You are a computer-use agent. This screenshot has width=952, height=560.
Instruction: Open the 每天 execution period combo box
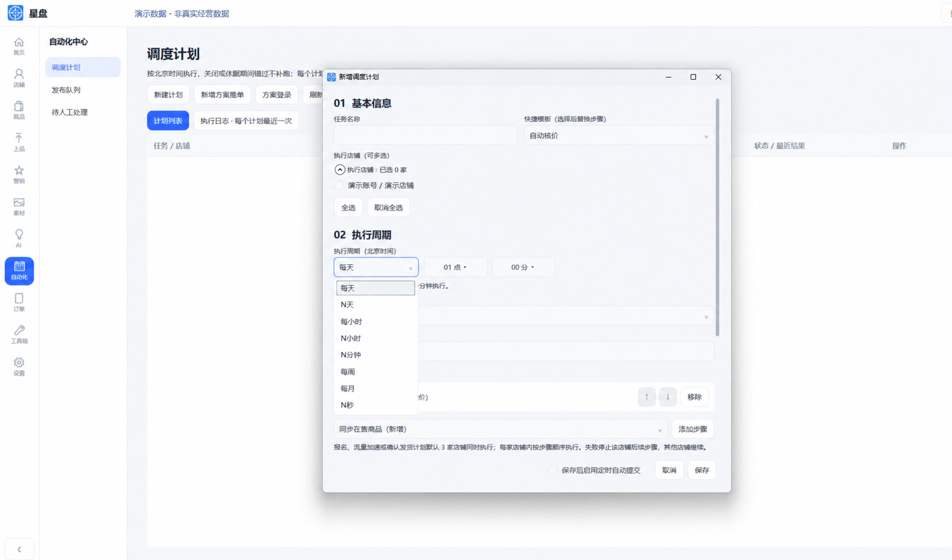pyautogui.click(x=376, y=267)
